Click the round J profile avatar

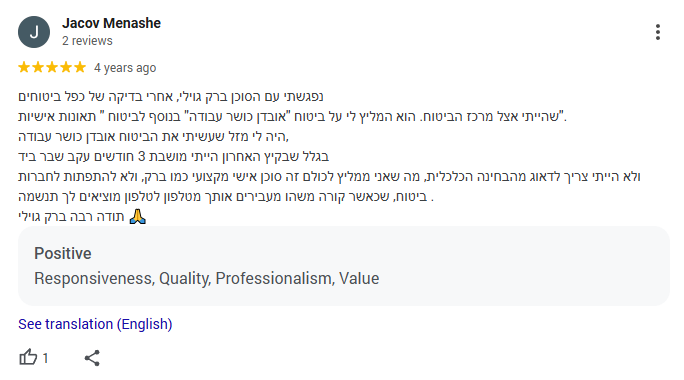click(x=34, y=32)
